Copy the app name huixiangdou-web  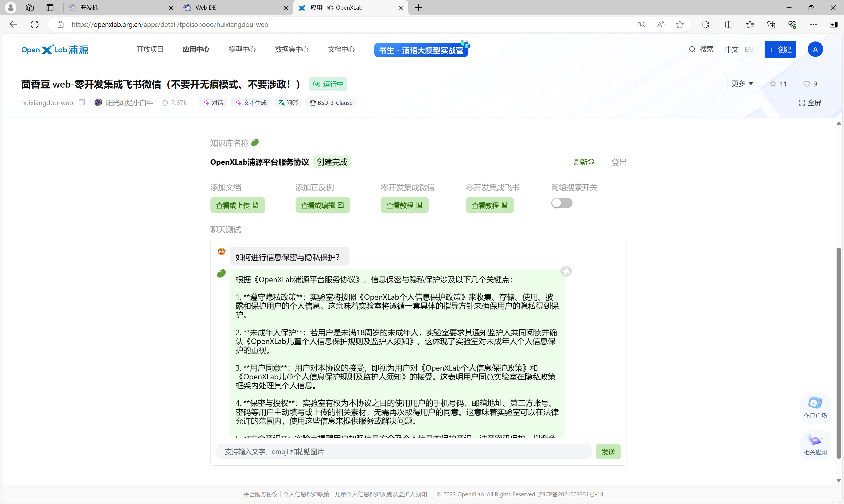coord(82,102)
